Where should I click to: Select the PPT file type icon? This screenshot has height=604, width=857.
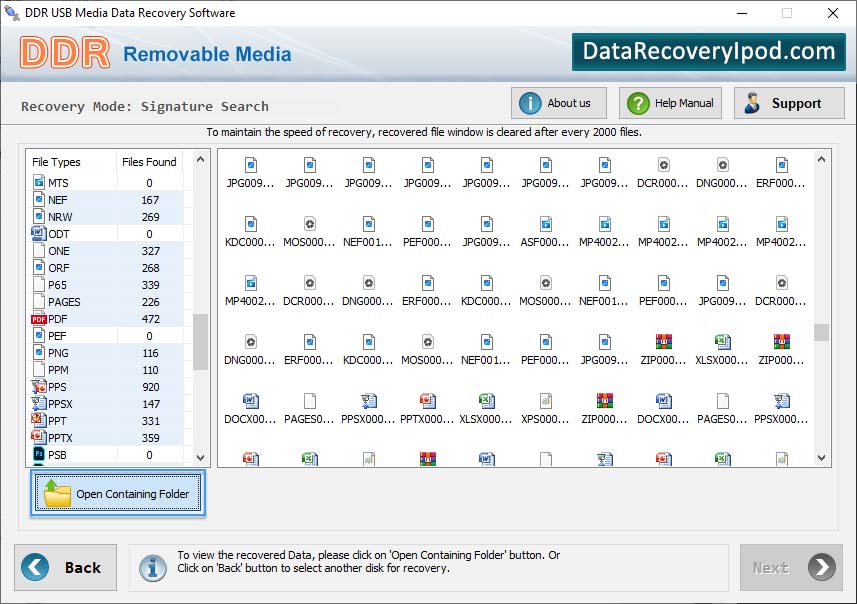39,420
